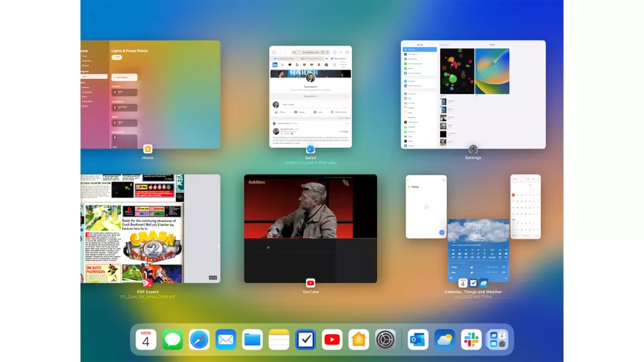Switch to the Home app card
The image size is (644, 362).
150,94
